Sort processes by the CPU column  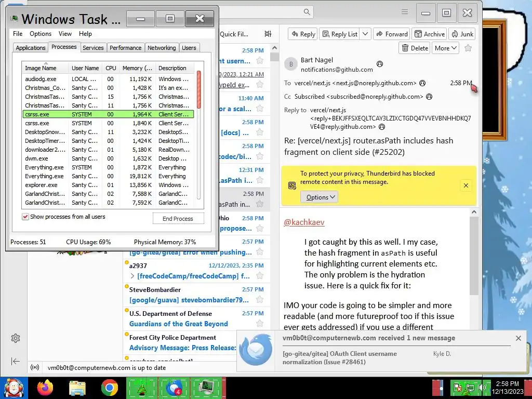pyautogui.click(x=111, y=68)
